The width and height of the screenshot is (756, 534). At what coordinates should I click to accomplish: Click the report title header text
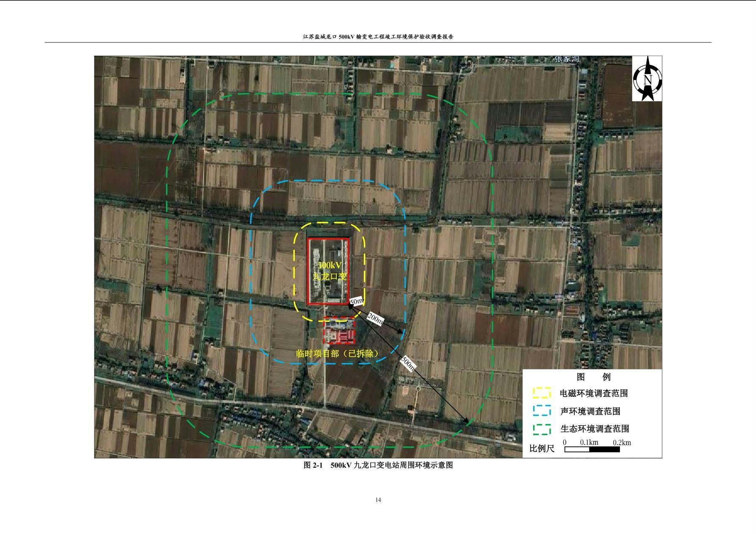378,37
